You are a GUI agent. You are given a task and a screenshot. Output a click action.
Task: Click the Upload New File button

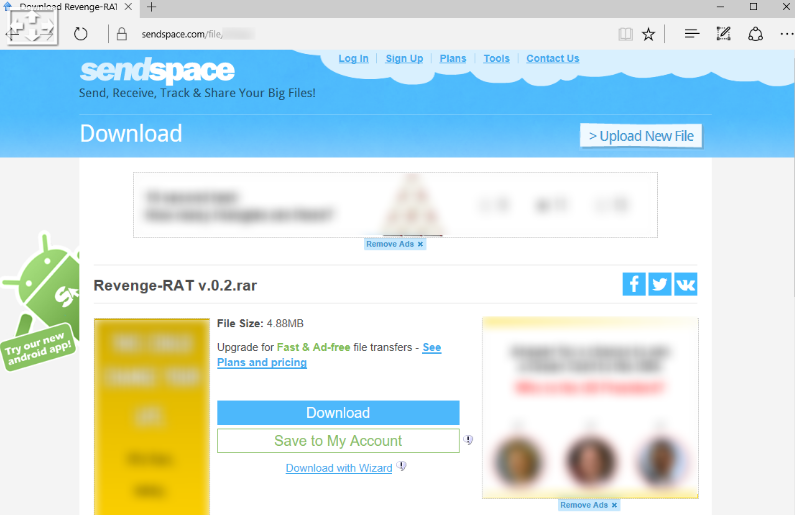[x=641, y=136]
